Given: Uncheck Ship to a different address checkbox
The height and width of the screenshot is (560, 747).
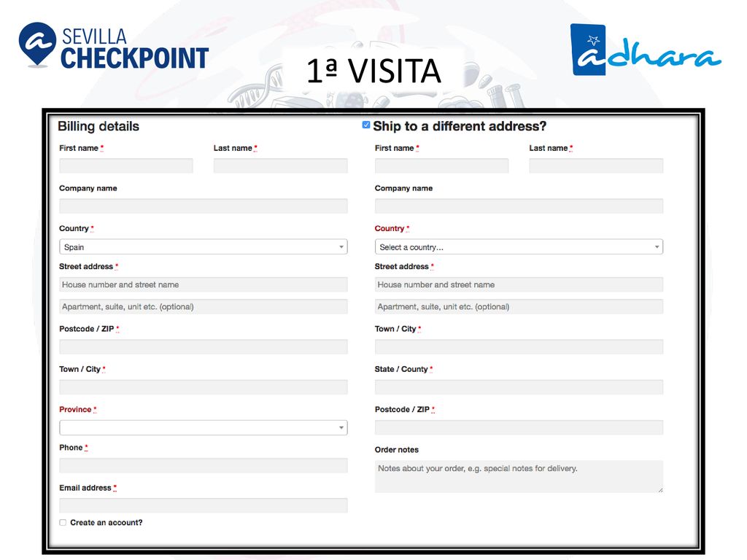Looking at the screenshot, I should click(x=366, y=125).
